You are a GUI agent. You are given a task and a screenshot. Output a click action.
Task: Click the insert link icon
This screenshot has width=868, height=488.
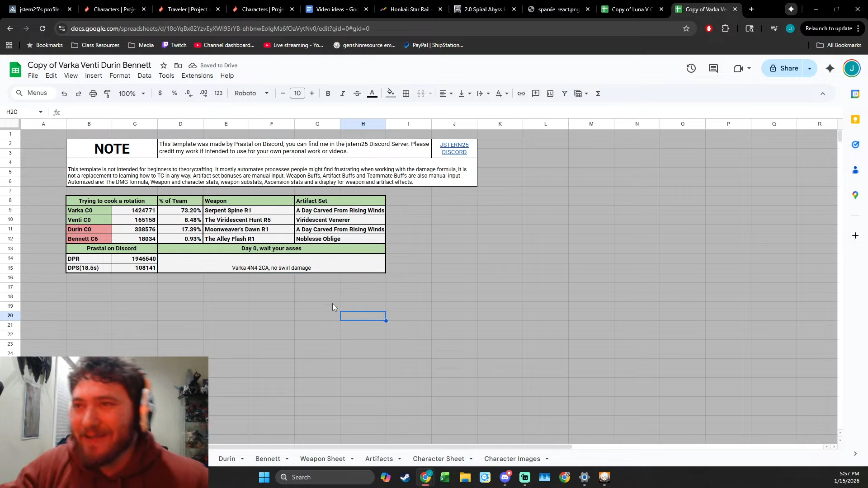(x=521, y=94)
